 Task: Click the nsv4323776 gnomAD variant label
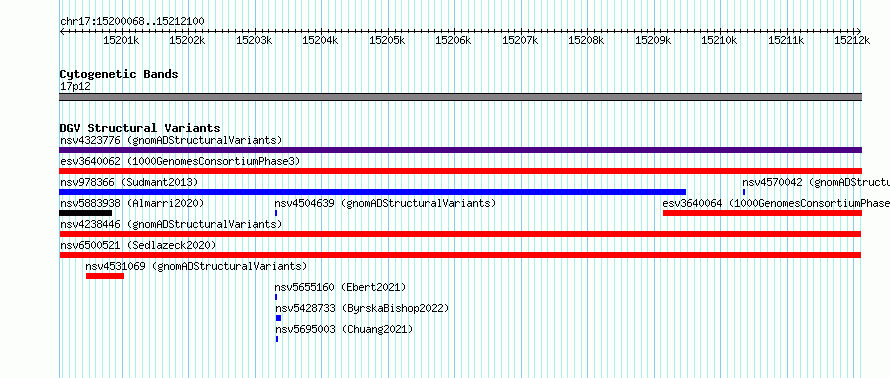point(171,140)
